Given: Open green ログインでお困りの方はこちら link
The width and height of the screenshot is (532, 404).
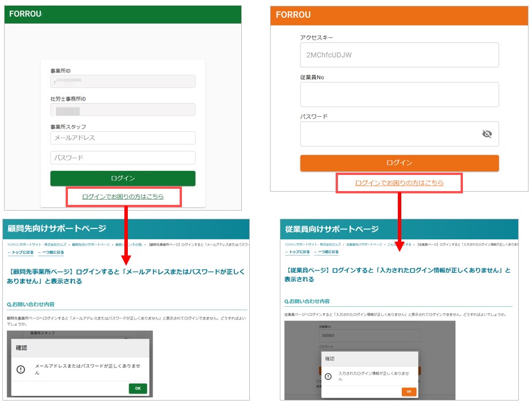Looking at the screenshot, I should coord(123,196).
